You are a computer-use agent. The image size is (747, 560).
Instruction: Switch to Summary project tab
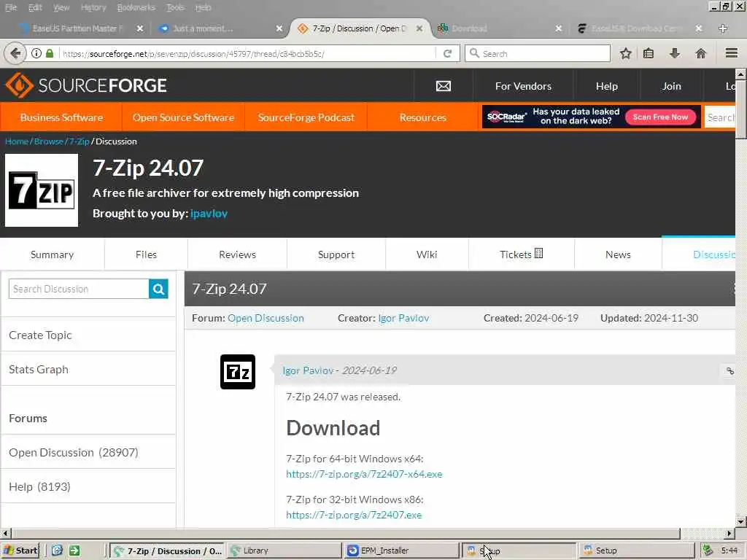[x=52, y=254]
